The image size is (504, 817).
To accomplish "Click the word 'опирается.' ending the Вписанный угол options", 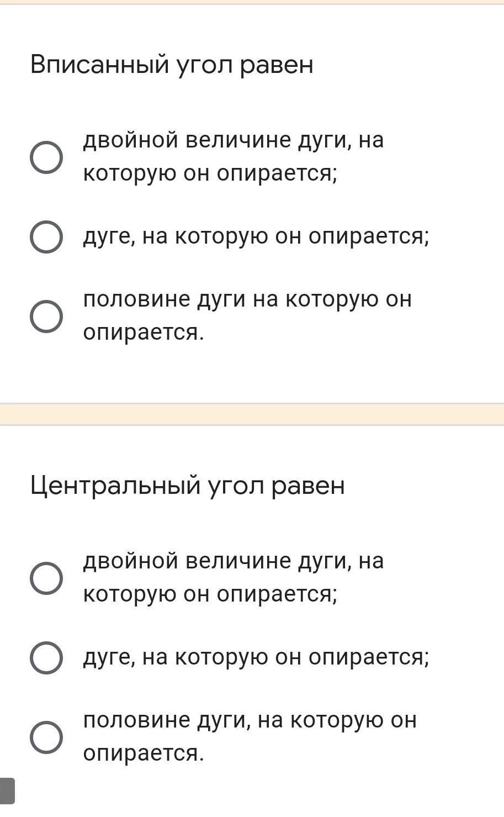I will pyautogui.click(x=144, y=333).
